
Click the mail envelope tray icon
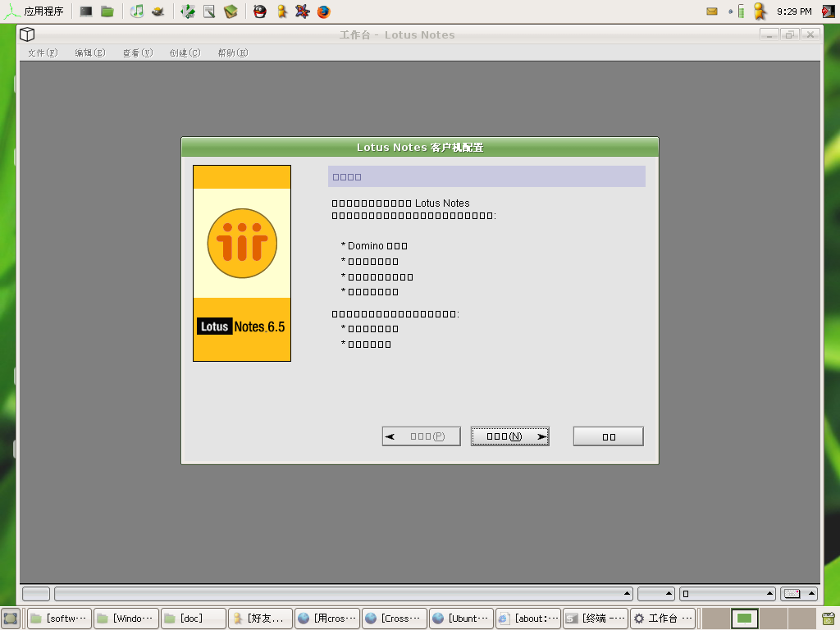pyautogui.click(x=712, y=11)
